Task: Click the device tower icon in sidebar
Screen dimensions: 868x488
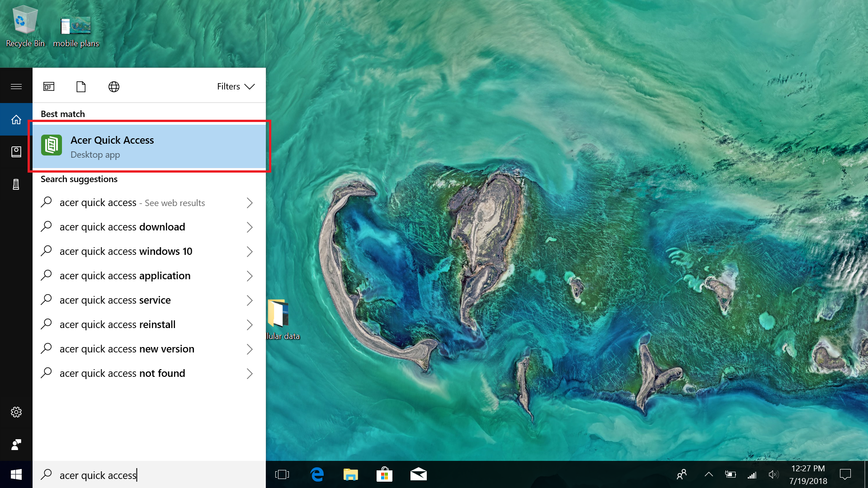Action: [x=16, y=184]
